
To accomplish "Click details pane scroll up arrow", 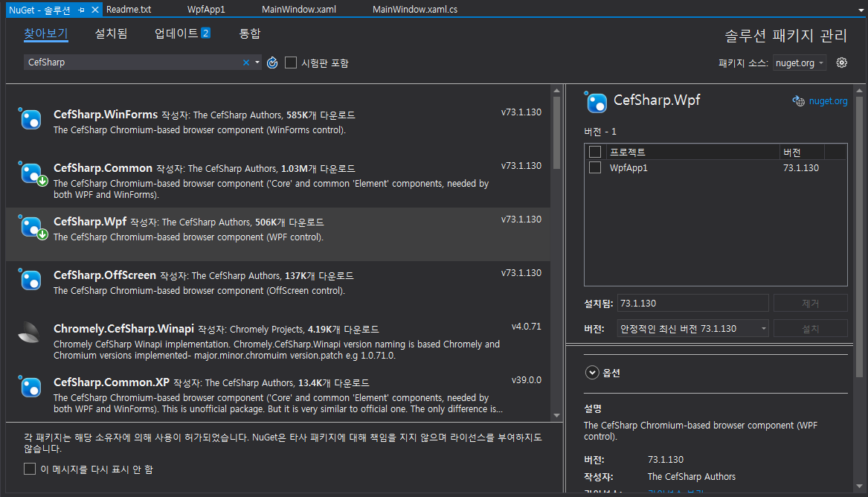I will point(859,90).
